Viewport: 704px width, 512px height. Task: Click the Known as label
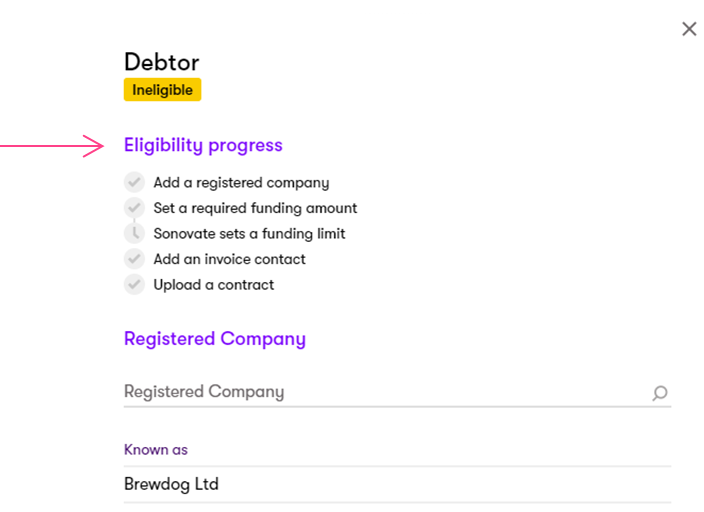(x=155, y=450)
